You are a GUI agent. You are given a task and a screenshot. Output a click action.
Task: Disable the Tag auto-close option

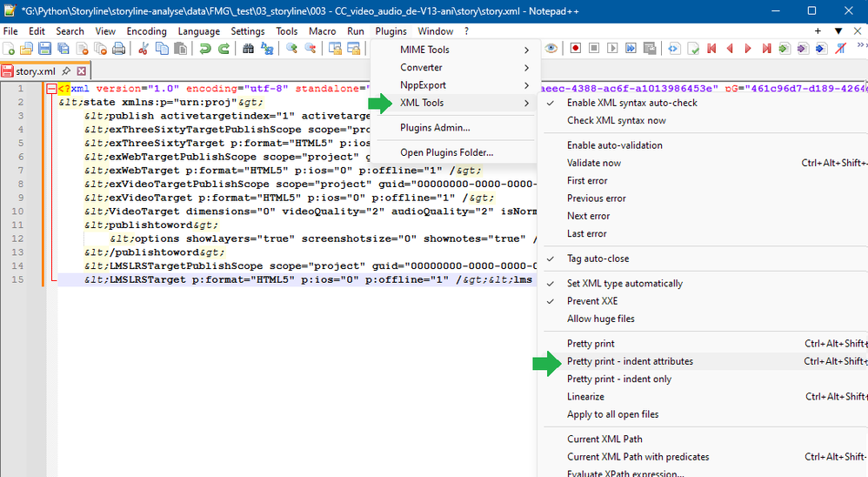click(598, 259)
